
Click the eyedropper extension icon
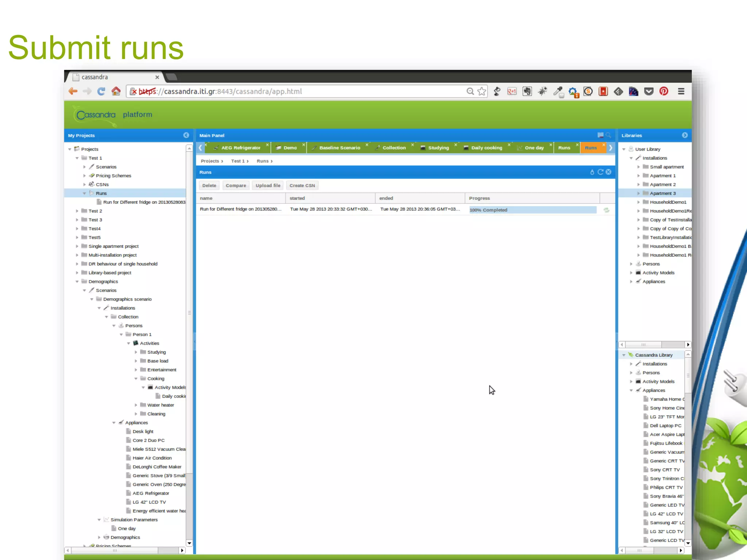click(x=558, y=92)
